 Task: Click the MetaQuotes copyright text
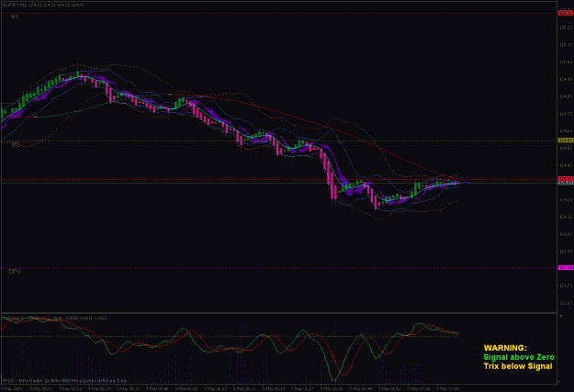65,381
